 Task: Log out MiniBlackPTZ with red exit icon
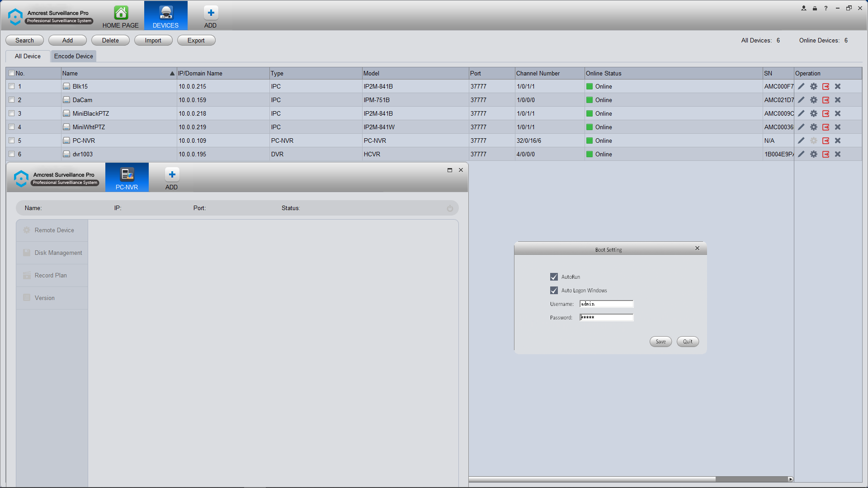click(x=826, y=113)
